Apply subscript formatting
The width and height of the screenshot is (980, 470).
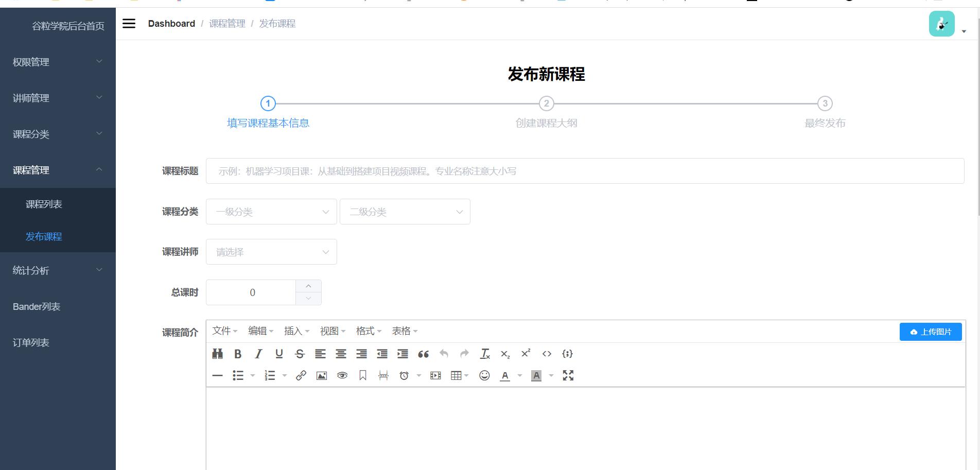[x=505, y=354]
